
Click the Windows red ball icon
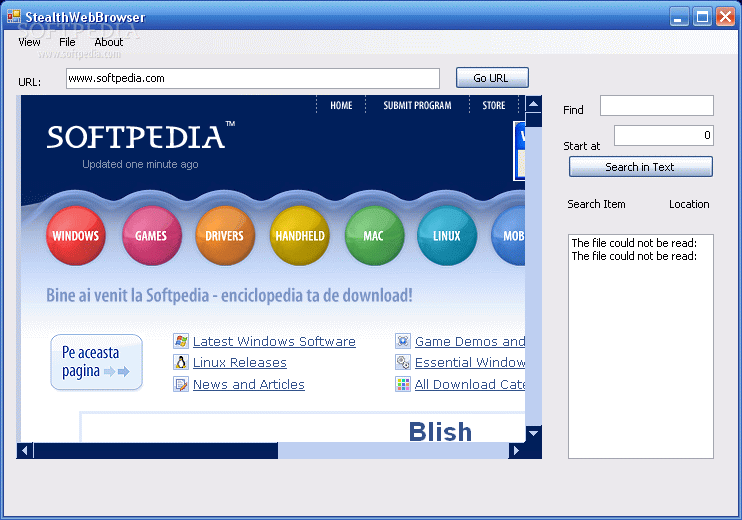click(x=76, y=235)
